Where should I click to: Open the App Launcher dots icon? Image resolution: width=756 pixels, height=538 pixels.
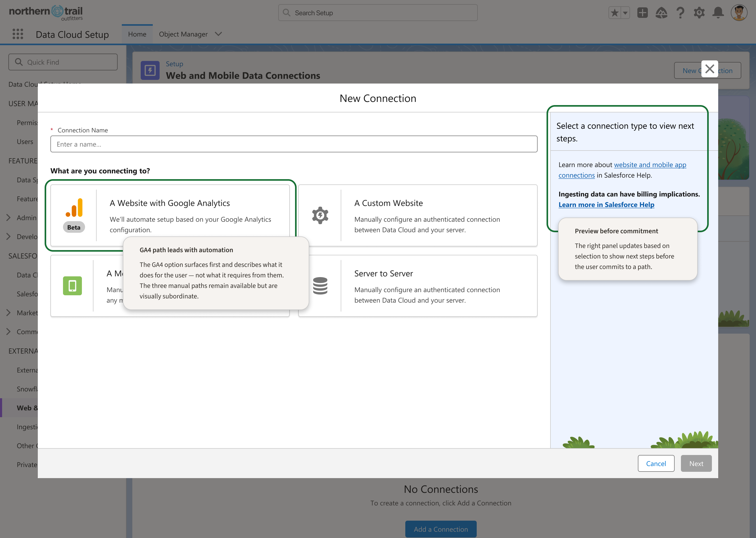click(18, 34)
